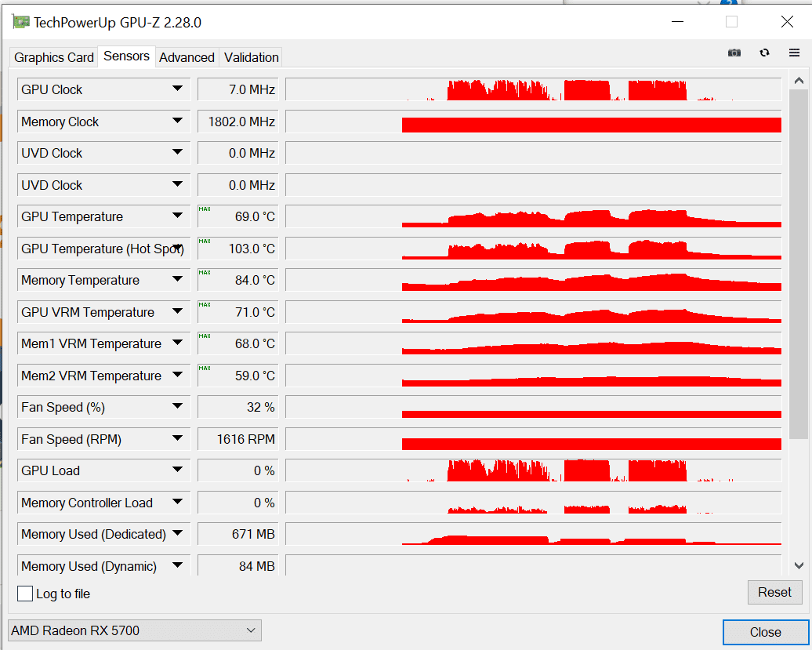Go to the Validation tab
The image size is (812, 650).
pos(251,57)
